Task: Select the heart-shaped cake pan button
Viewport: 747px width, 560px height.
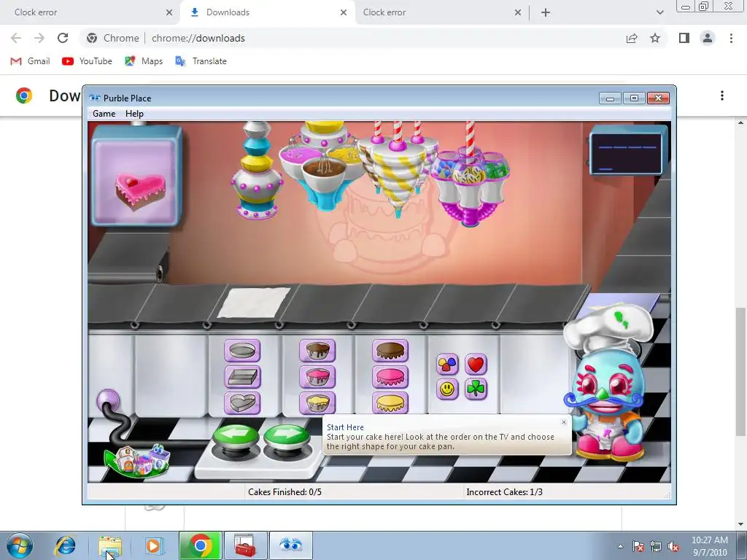Action: click(242, 402)
